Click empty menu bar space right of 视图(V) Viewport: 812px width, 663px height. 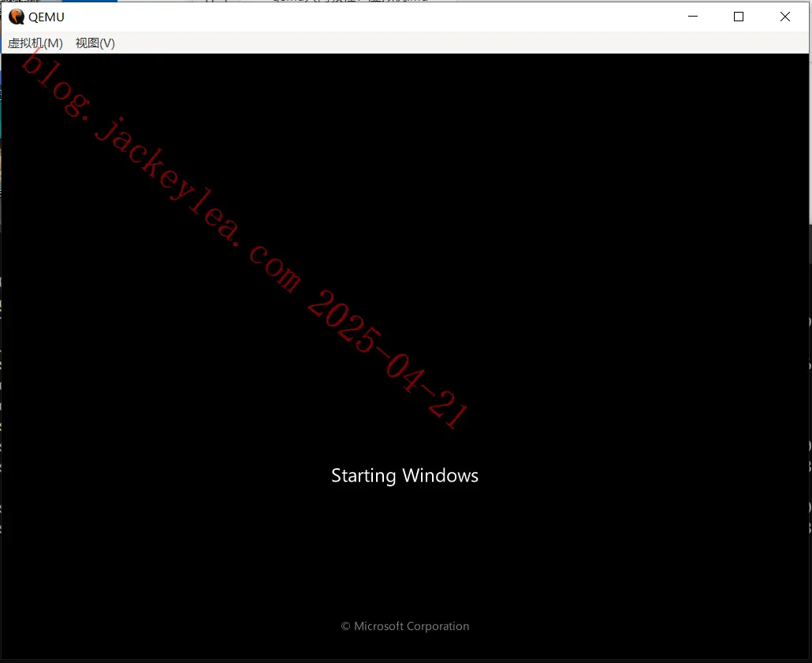coord(461,43)
